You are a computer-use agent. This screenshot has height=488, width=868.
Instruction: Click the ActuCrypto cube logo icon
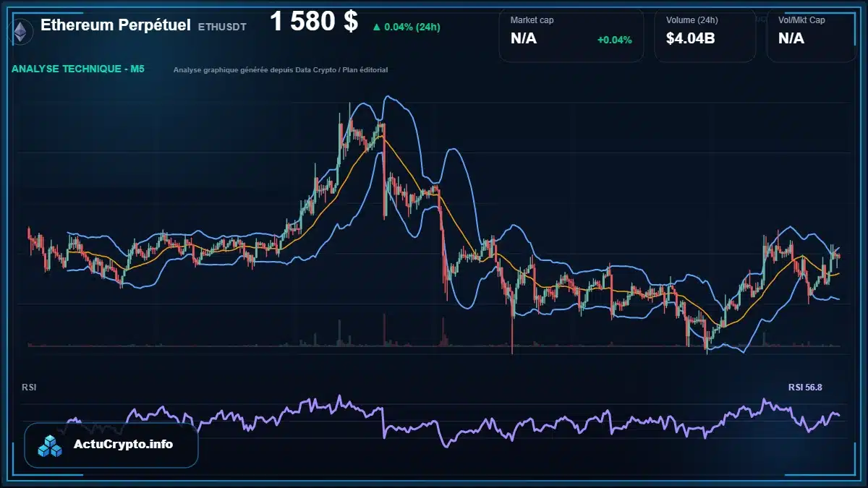click(x=51, y=446)
